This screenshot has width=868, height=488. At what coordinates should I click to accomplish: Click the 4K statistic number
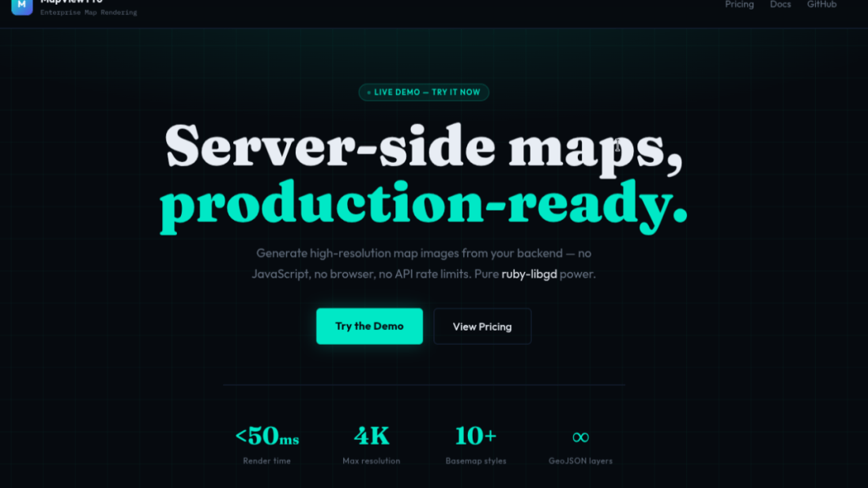pyautogui.click(x=372, y=436)
